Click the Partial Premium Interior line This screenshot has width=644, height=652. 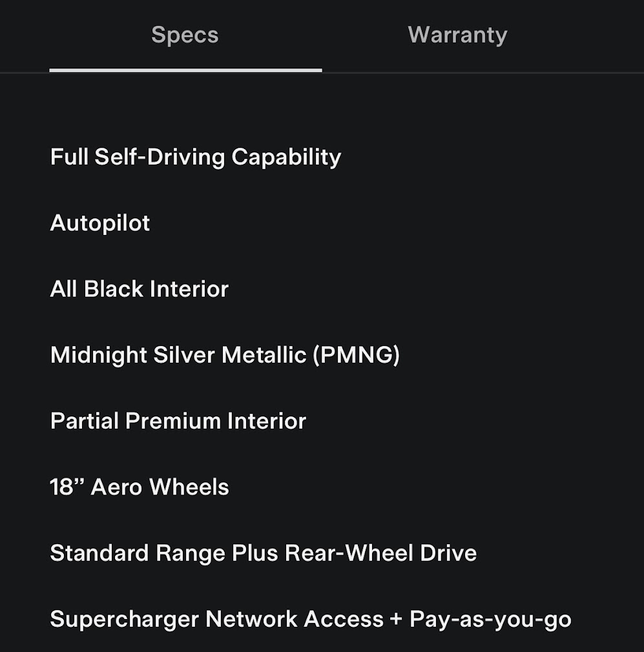(178, 421)
